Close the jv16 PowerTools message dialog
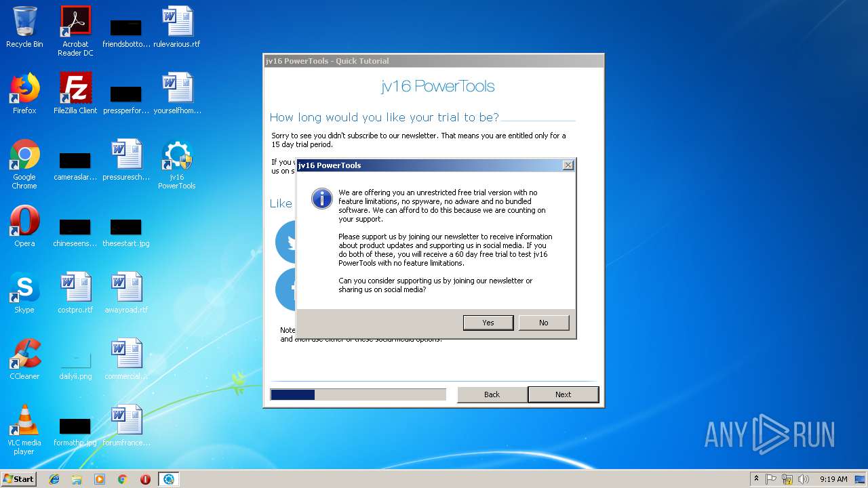Image resolution: width=868 pixels, height=488 pixels. [x=568, y=165]
